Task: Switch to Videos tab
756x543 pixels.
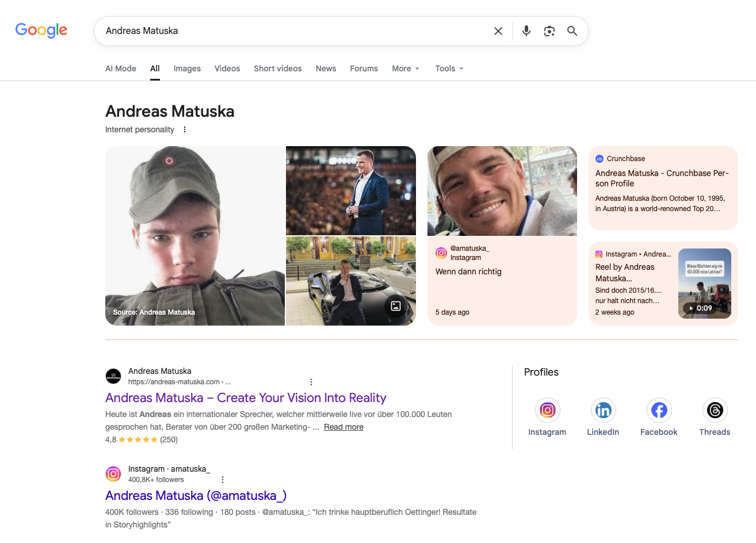Action: click(227, 68)
